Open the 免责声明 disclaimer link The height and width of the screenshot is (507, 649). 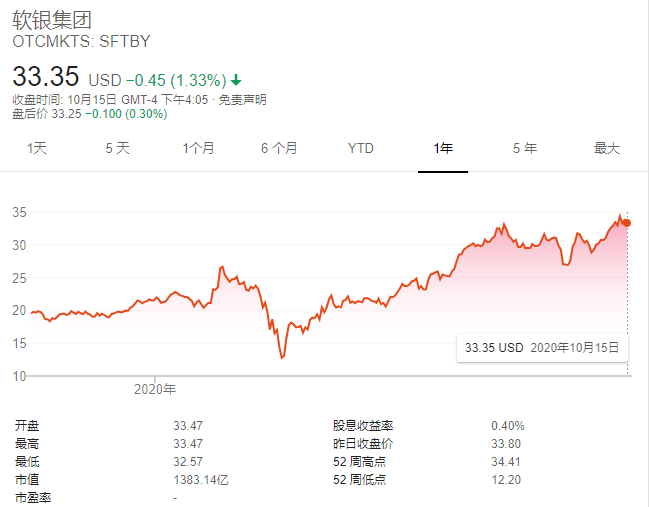(x=242, y=100)
